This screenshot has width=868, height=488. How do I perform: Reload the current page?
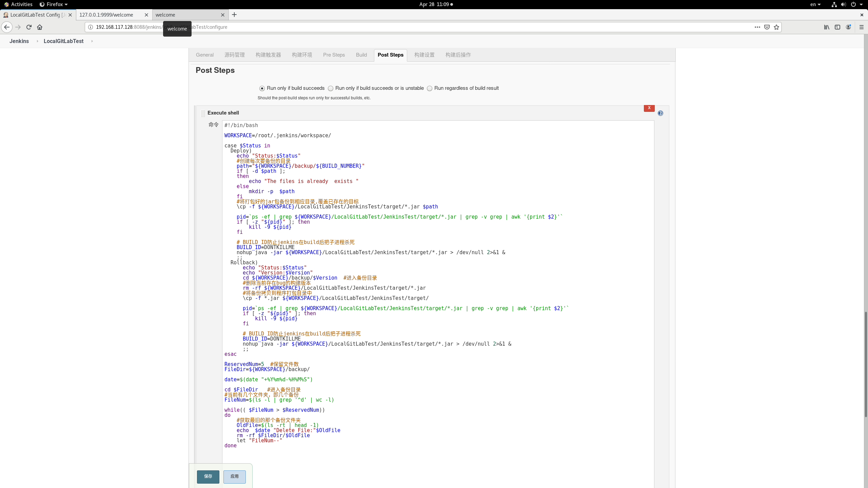tap(29, 27)
